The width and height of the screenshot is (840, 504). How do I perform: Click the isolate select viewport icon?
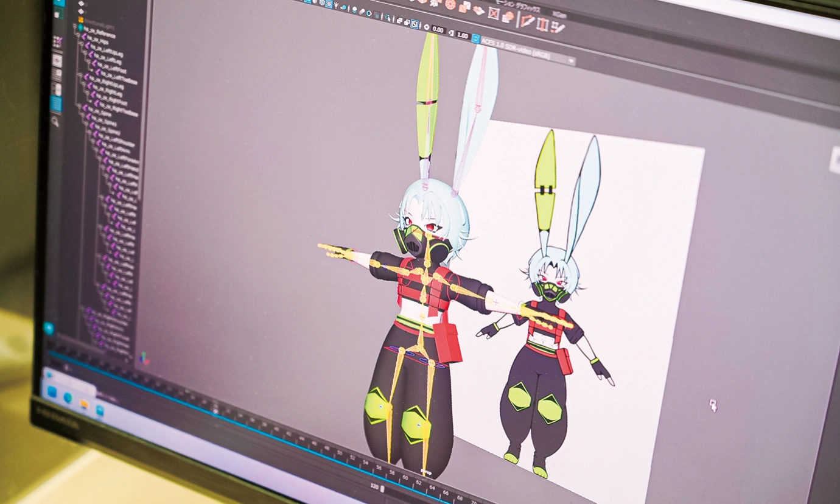pyautogui.click(x=388, y=18)
